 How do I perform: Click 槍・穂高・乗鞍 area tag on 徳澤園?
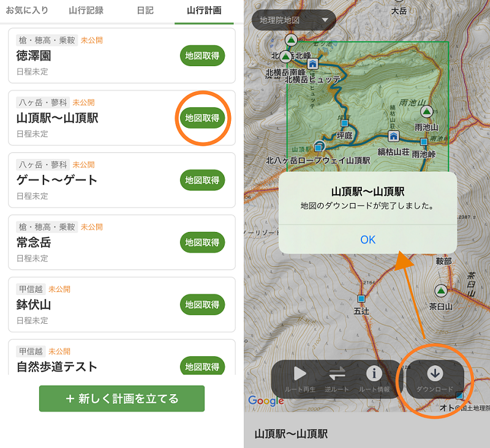coord(47,40)
